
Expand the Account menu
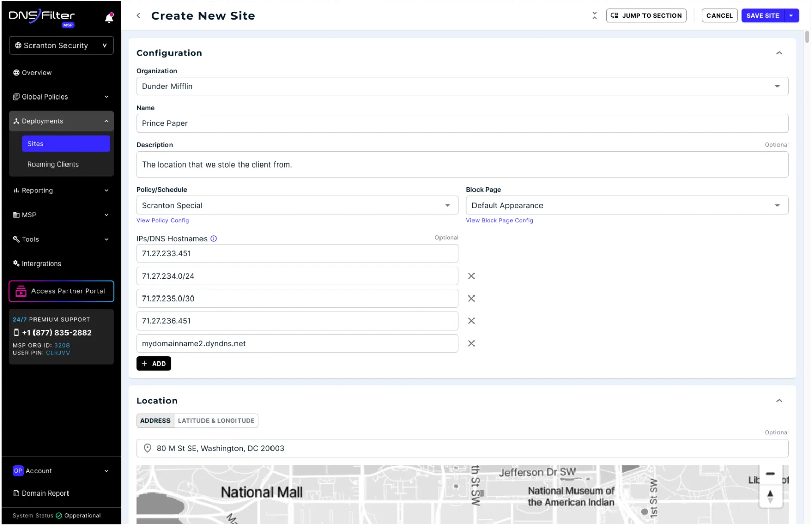(x=61, y=471)
